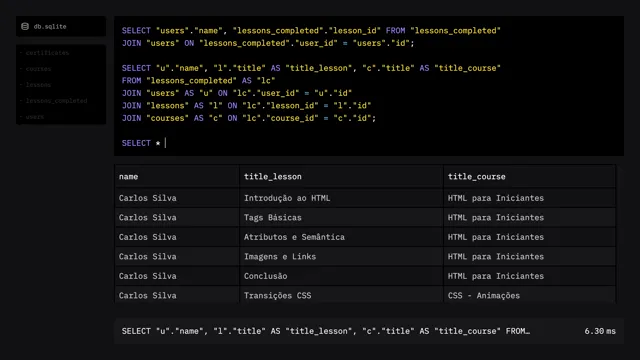640x360 pixels.
Task: Click Carlos Silva in the Tags Básicas row
Action: click(177, 218)
